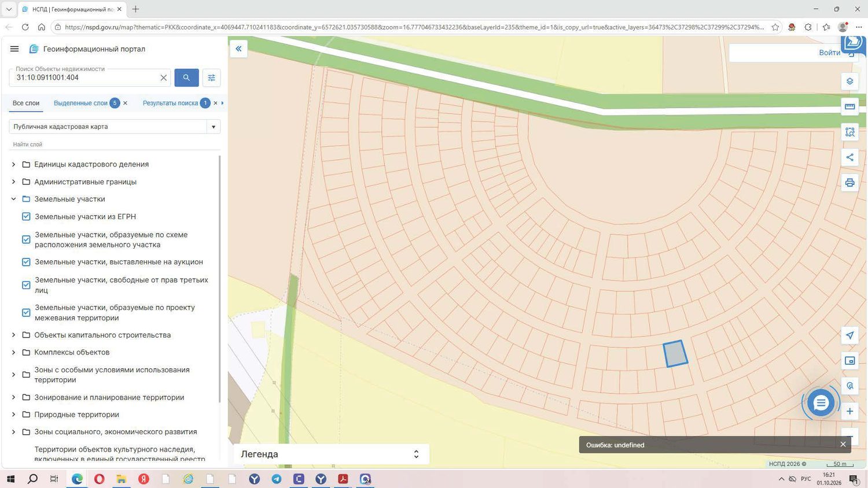Viewport: 868px width, 488px height.
Task: Activate the ruler measurement tool
Action: coord(849,106)
